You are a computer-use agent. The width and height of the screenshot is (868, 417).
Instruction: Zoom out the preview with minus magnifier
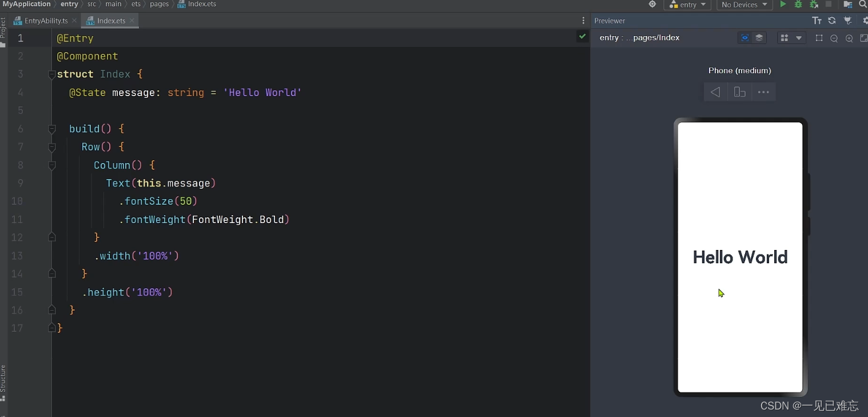tap(834, 38)
